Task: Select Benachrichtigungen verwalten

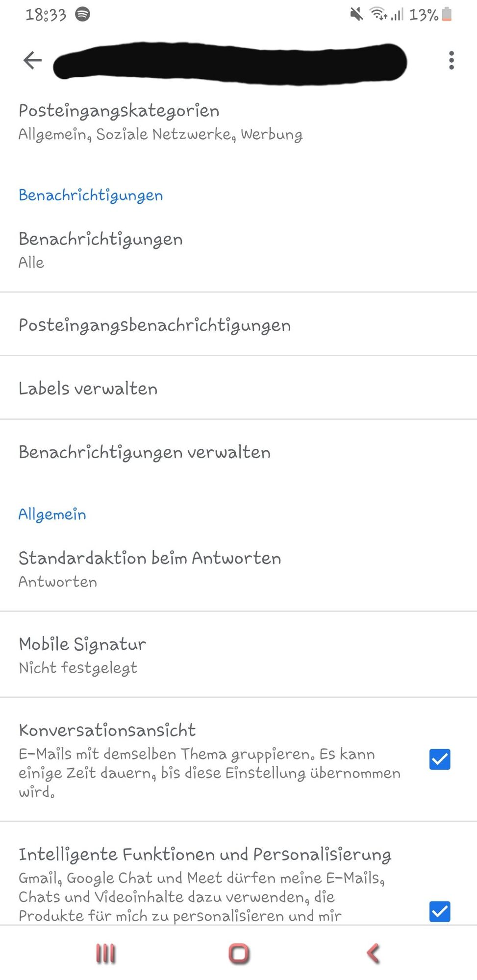Action: pyautogui.click(x=238, y=452)
